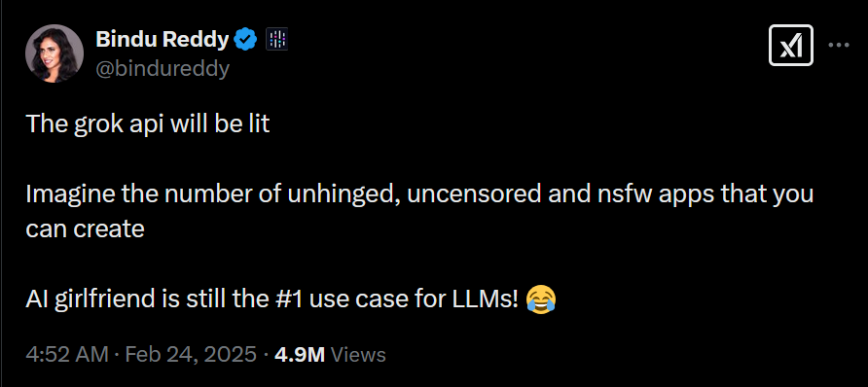Click the Bindu Reddy display name
Screen dimensions: 868x387
point(163,40)
